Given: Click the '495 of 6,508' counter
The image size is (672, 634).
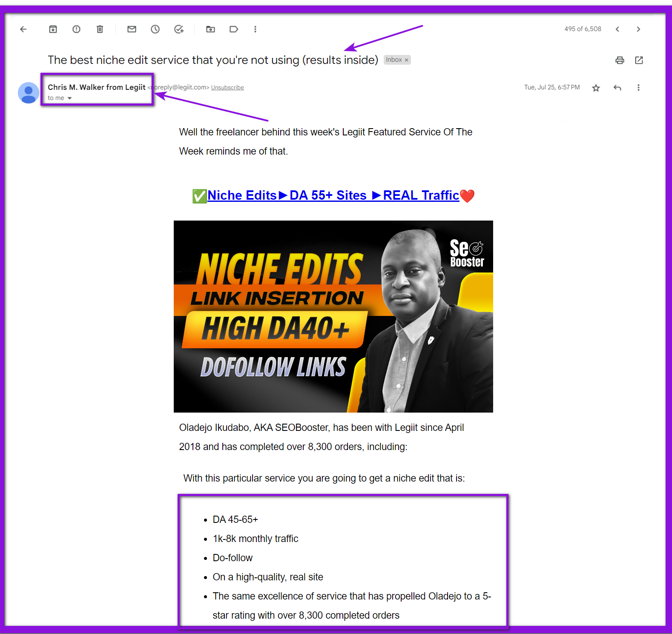Looking at the screenshot, I should (x=583, y=29).
